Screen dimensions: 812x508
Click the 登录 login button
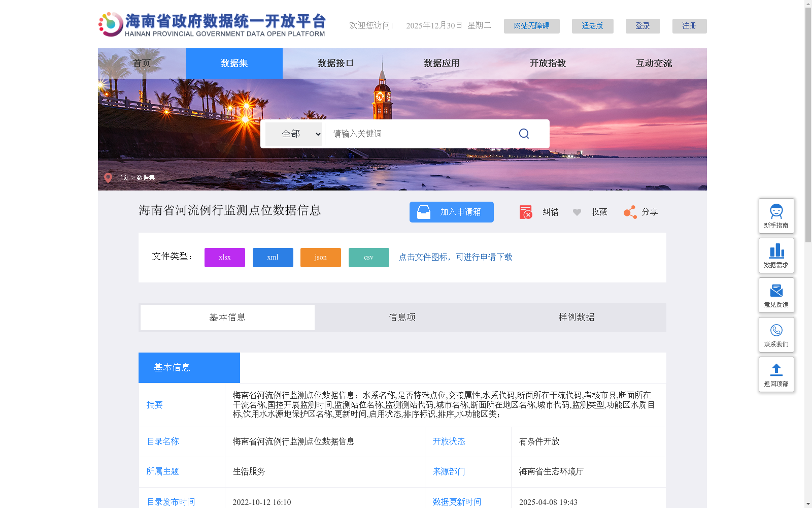click(x=643, y=26)
